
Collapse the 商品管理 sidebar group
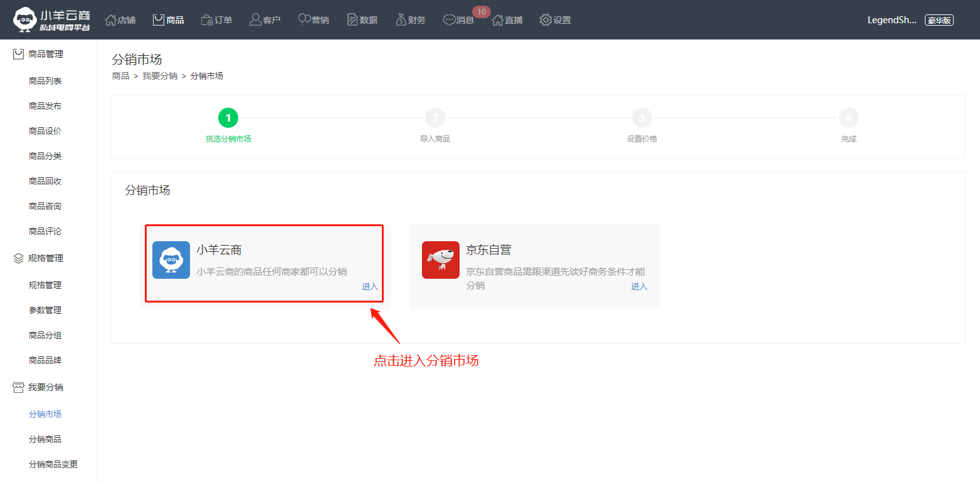[x=45, y=55]
